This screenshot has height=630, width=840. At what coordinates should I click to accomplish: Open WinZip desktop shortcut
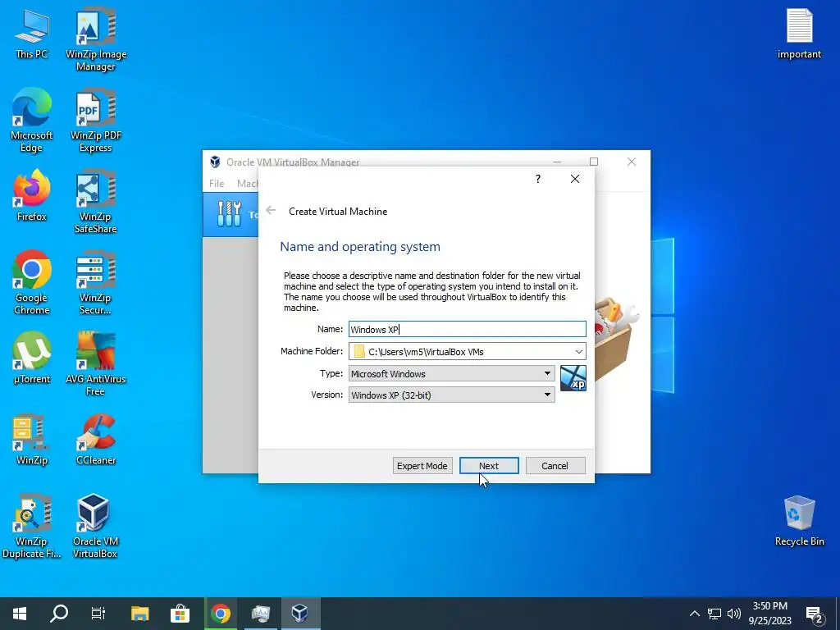pos(32,440)
